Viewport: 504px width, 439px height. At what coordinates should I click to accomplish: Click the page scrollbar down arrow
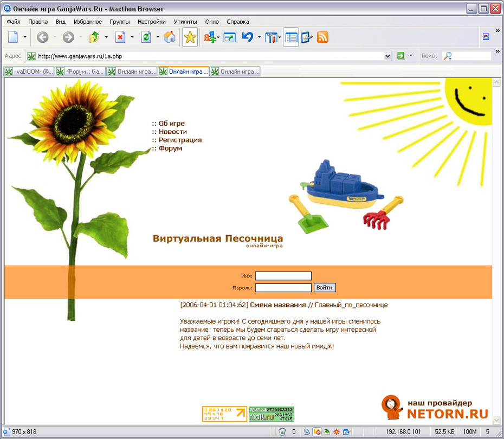[496, 421]
